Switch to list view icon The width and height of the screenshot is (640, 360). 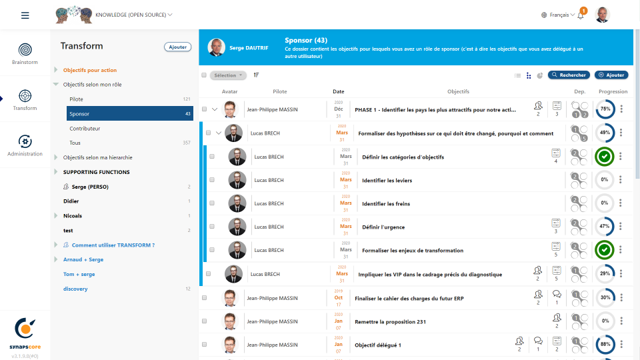click(x=518, y=76)
